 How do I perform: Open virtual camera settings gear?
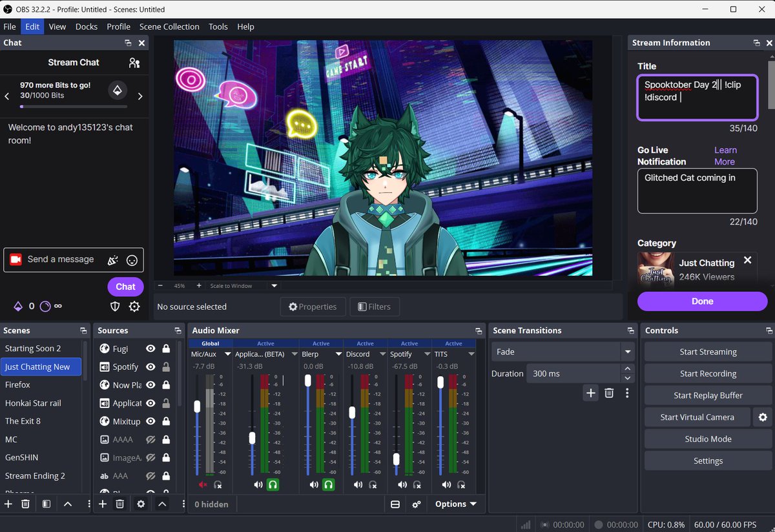[x=763, y=417]
